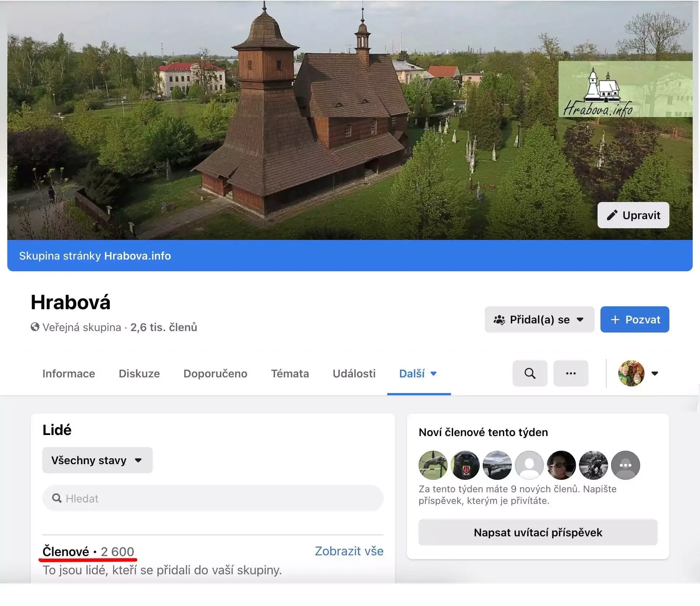This screenshot has width=700, height=606.
Task: Expand the Všechny stavy dropdown
Action: pos(97,460)
